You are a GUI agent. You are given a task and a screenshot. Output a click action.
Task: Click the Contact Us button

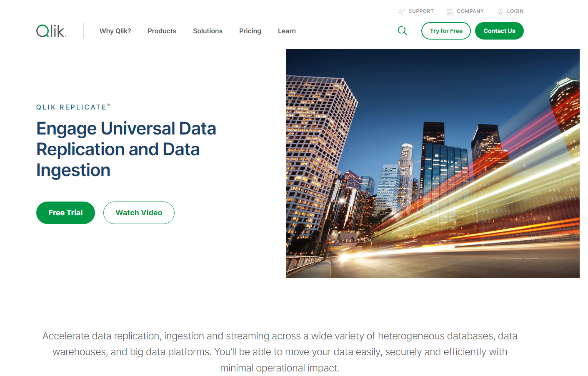click(x=499, y=31)
